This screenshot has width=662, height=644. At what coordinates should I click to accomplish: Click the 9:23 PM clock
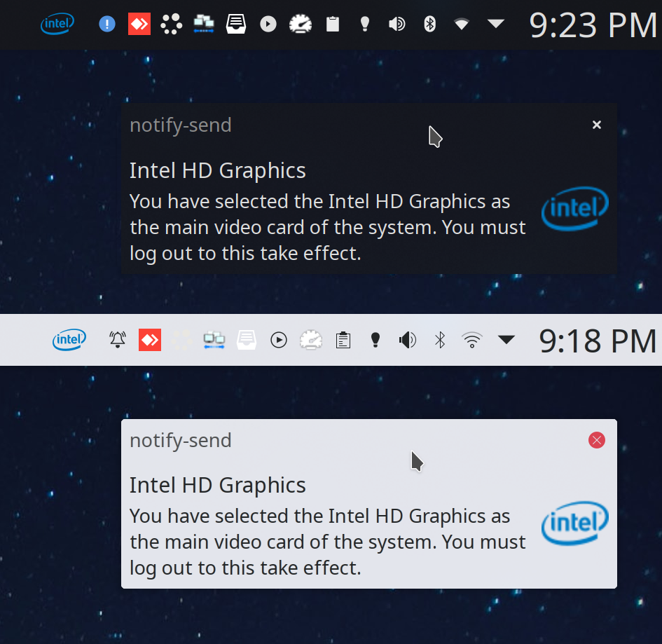click(593, 25)
